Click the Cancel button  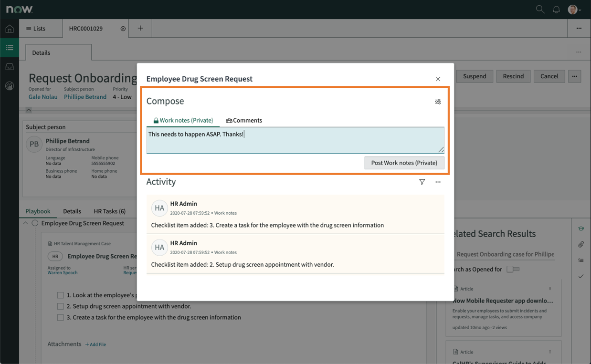click(549, 76)
